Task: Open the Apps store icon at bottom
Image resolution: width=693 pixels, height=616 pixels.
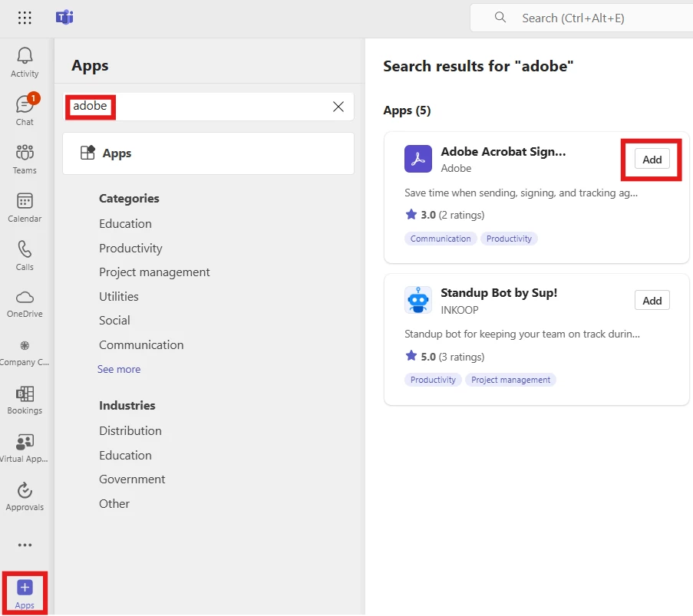Action: tap(25, 594)
